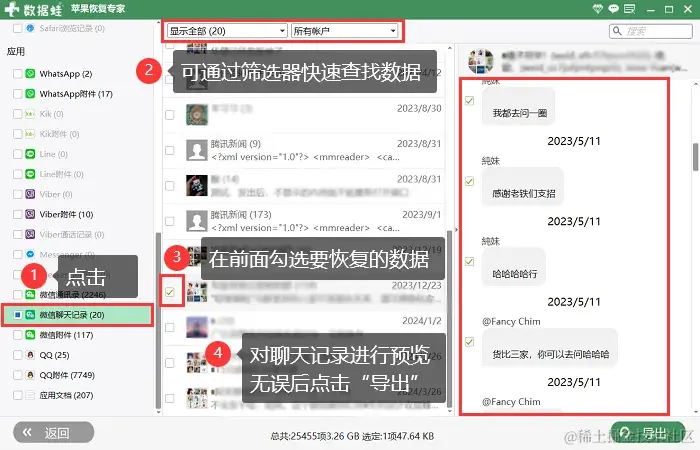Select 应用文档 (207) category
Image resolution: width=700 pixels, height=450 pixels.
[66, 395]
